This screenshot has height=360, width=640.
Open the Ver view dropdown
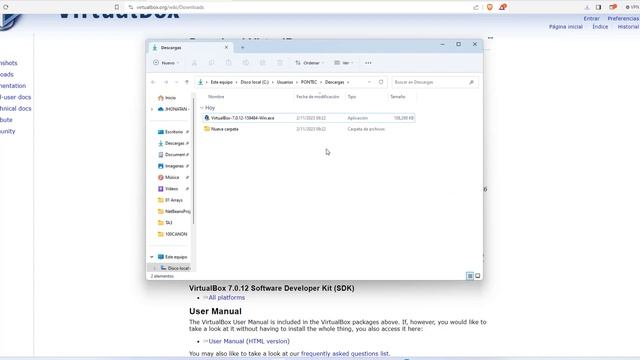344,63
